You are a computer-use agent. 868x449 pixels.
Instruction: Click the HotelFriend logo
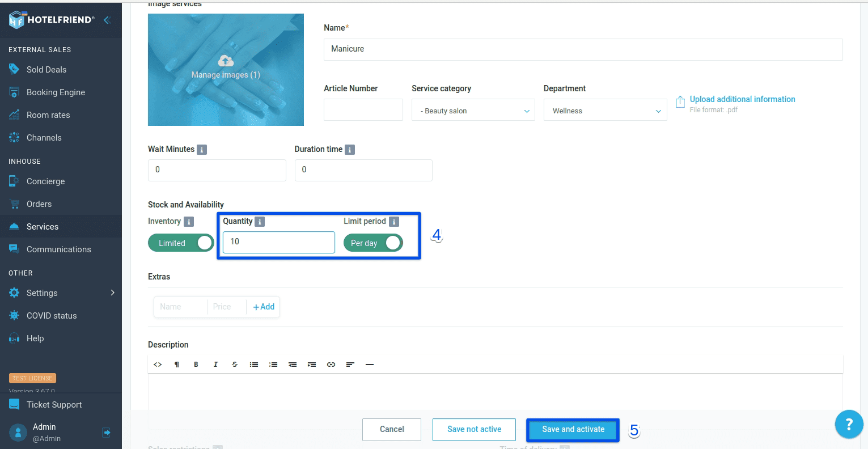pos(52,20)
